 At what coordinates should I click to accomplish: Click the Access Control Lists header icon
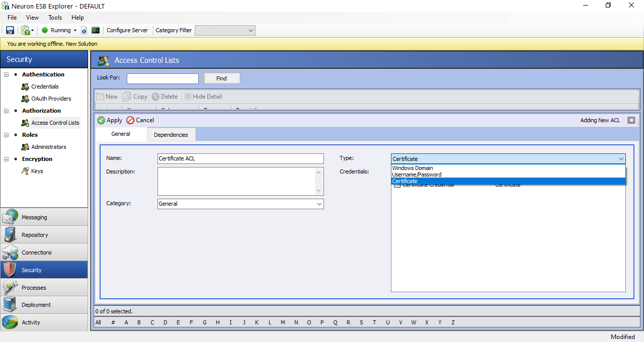coord(104,60)
